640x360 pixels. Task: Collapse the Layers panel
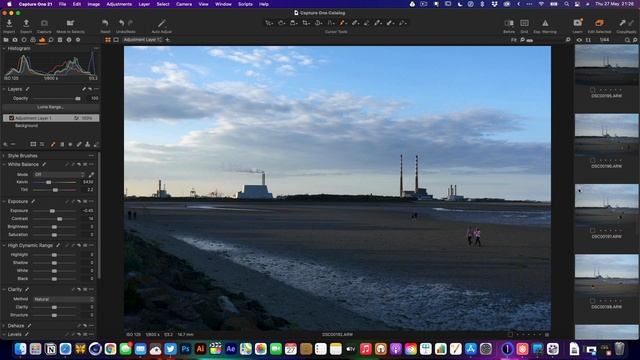click(x=4, y=89)
